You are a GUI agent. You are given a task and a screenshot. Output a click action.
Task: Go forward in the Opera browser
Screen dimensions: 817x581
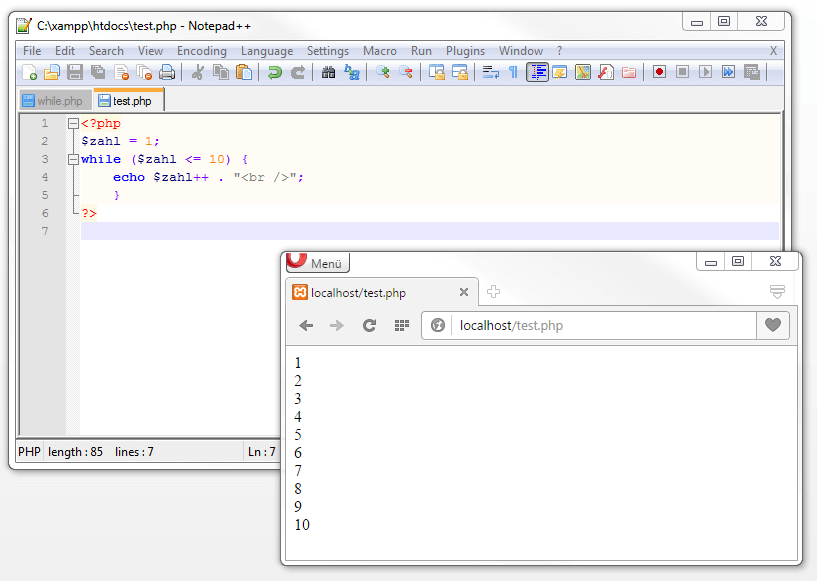coord(337,326)
